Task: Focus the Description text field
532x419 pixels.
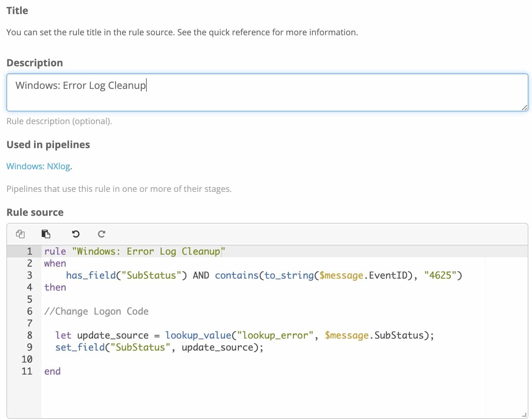Action: click(x=267, y=92)
